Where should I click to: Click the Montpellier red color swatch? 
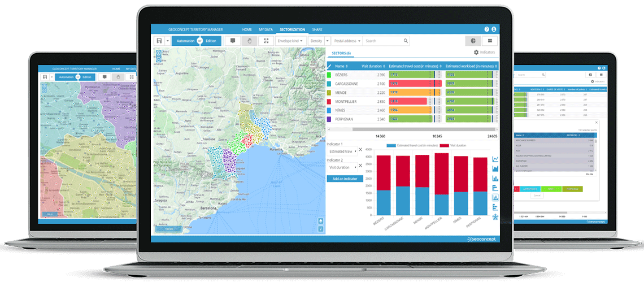click(x=329, y=101)
